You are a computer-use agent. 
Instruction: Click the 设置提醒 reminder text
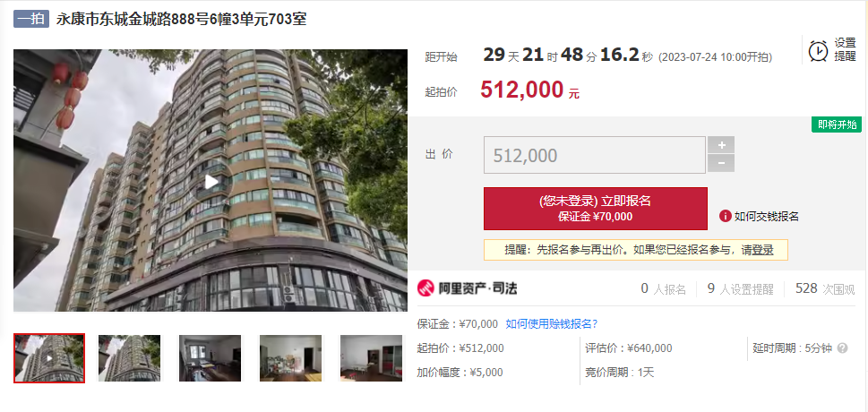pyautogui.click(x=845, y=50)
